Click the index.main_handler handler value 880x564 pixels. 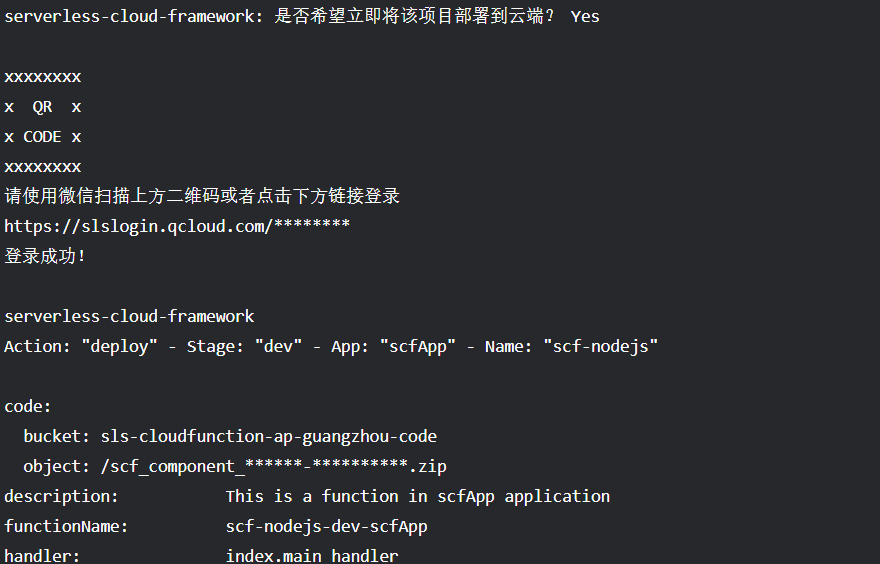(311, 555)
